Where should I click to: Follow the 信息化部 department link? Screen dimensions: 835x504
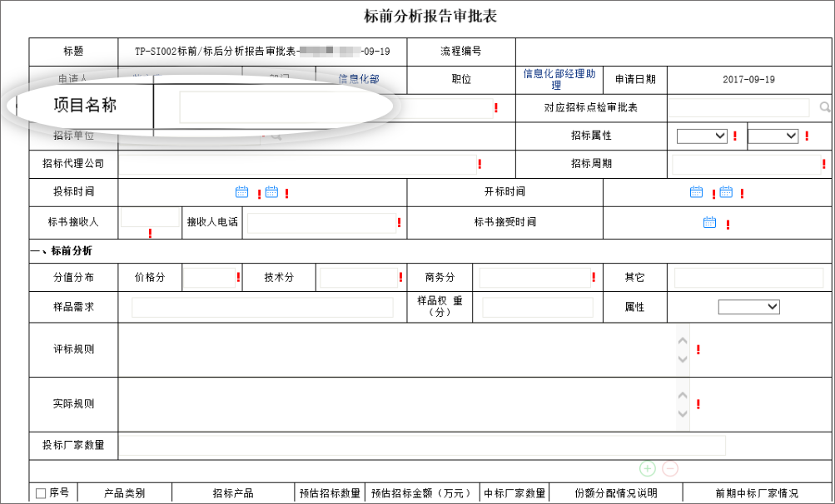click(x=359, y=79)
